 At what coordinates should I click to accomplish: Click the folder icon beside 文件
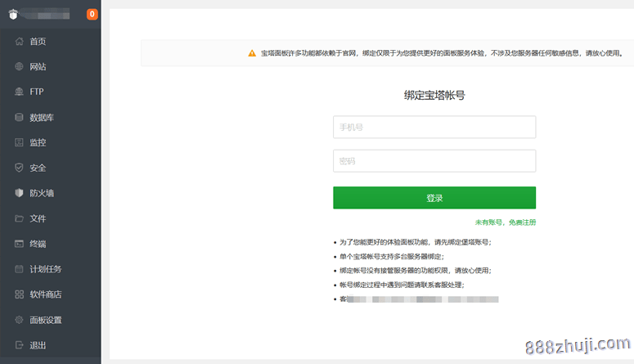tap(19, 218)
